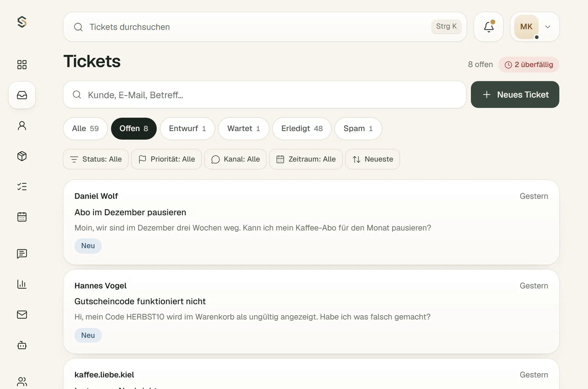Screen dimensions: 588x389
Task: Open the inbox tray icon in sidebar
Action: click(22, 95)
